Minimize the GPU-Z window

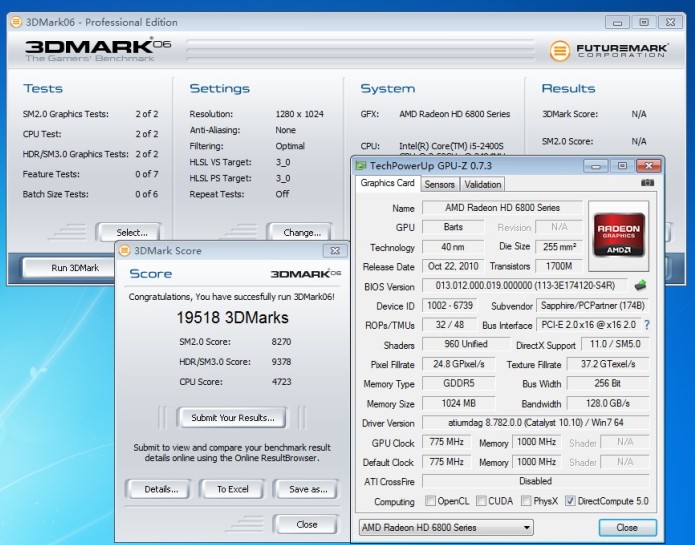(595, 166)
